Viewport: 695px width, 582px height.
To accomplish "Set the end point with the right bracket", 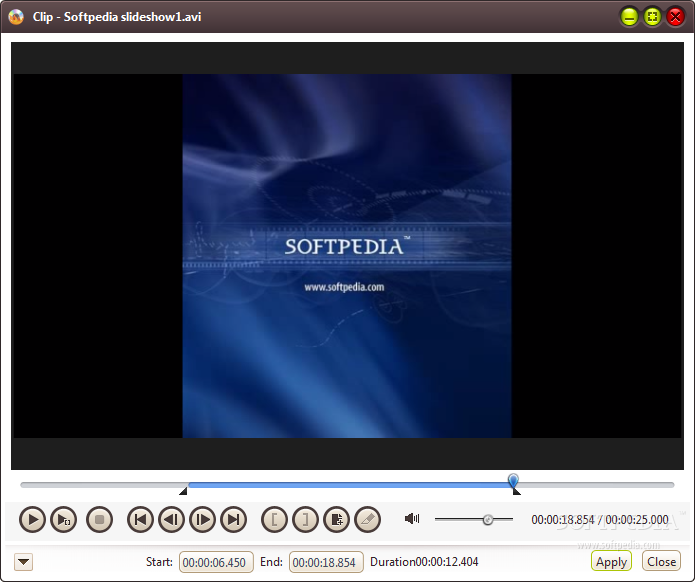I will pos(305,519).
